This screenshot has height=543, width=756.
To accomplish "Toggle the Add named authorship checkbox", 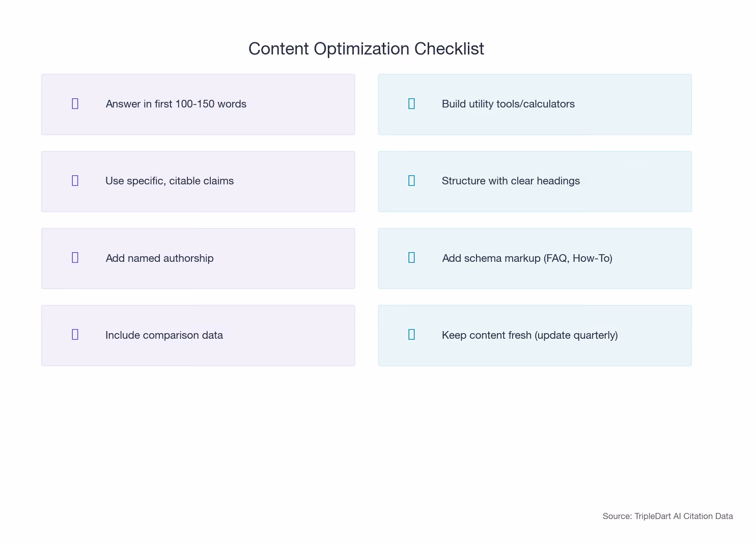I will tap(75, 258).
